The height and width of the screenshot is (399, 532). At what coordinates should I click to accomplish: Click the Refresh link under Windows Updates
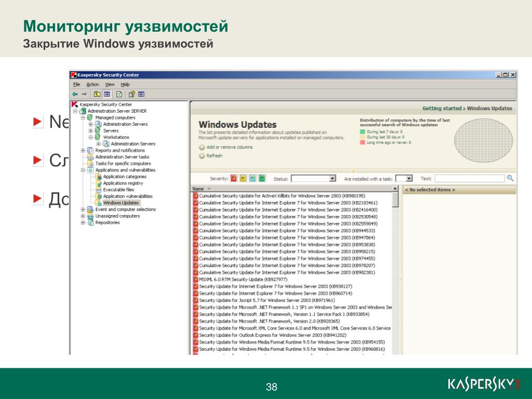pos(214,156)
